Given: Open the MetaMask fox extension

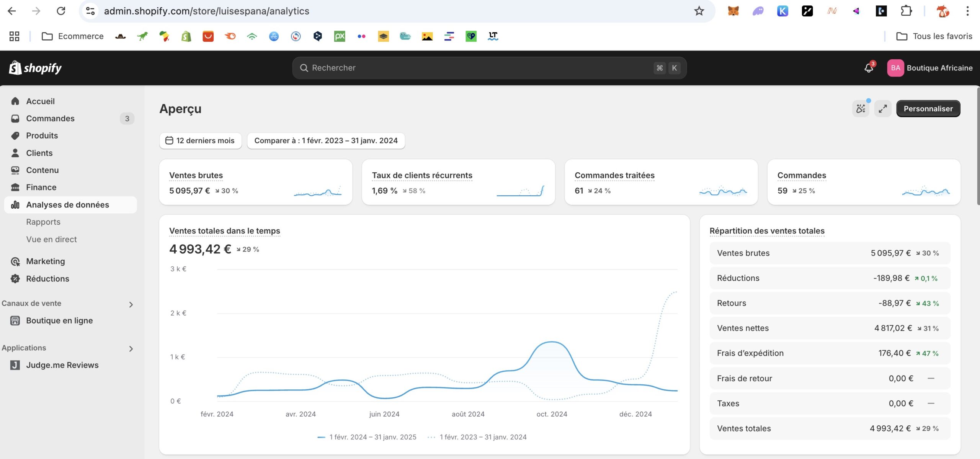Looking at the screenshot, I should (x=733, y=11).
